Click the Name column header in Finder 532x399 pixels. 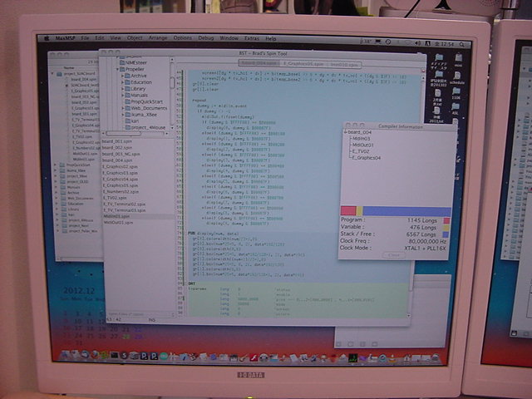(x=69, y=68)
